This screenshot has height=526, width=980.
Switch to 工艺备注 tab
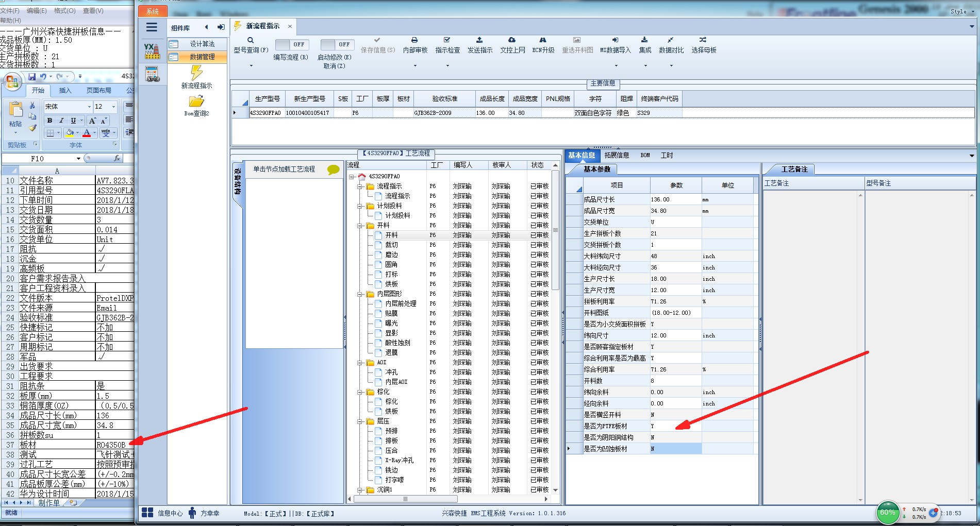click(794, 169)
